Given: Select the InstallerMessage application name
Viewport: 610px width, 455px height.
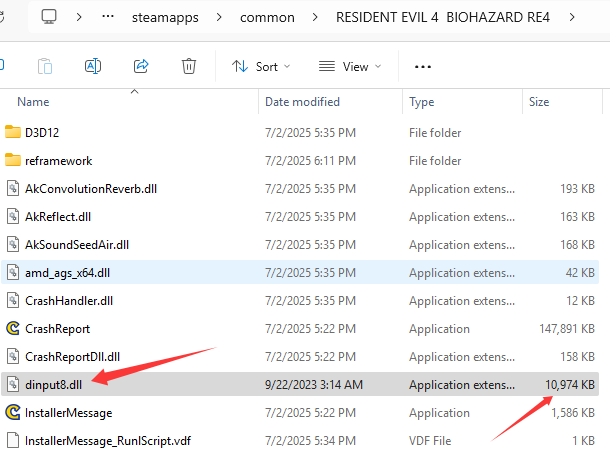Looking at the screenshot, I should tap(68, 413).
